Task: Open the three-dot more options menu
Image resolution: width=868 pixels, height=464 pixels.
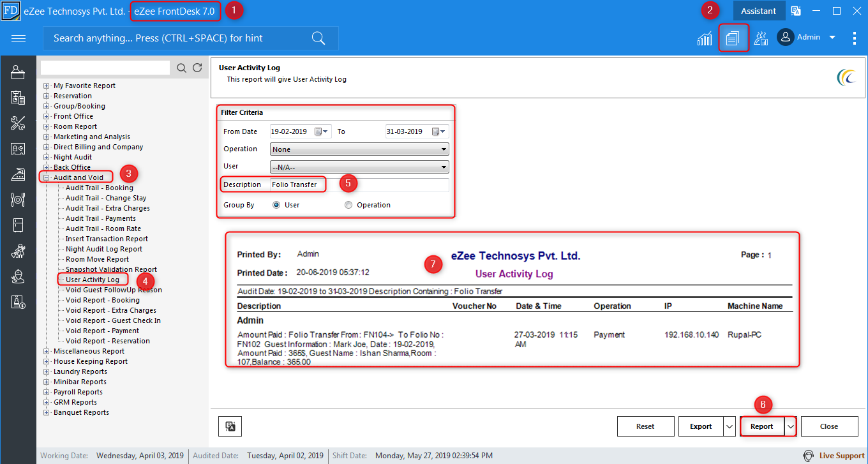Action: tap(855, 38)
